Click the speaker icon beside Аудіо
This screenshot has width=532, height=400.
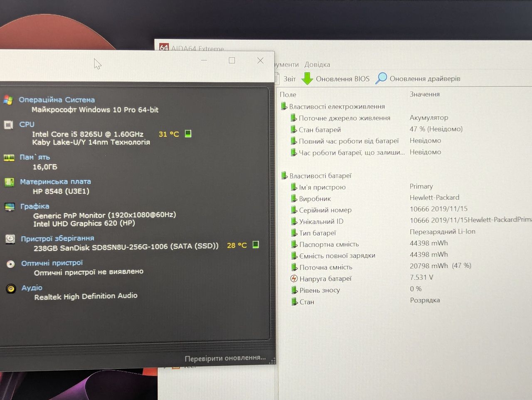coord(11,288)
